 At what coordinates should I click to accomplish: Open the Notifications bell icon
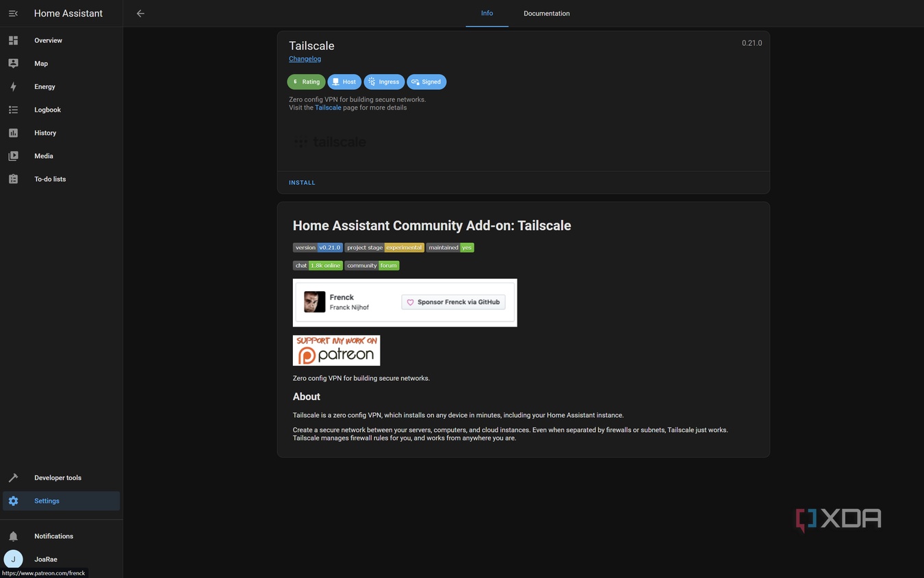click(13, 536)
